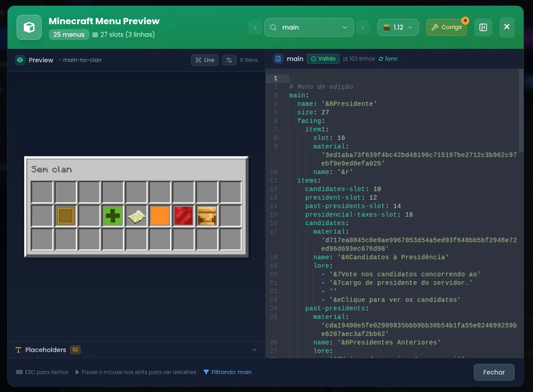Click the cube logo icon in header

coord(29,27)
